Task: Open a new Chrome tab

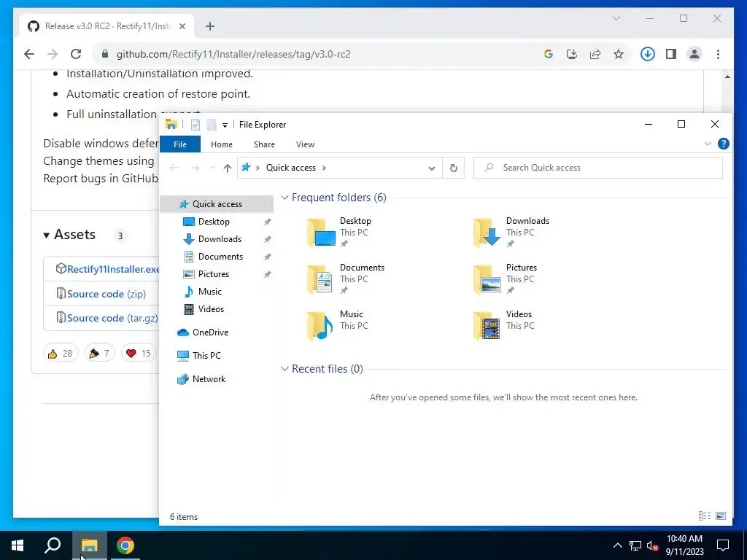Action: tap(210, 26)
